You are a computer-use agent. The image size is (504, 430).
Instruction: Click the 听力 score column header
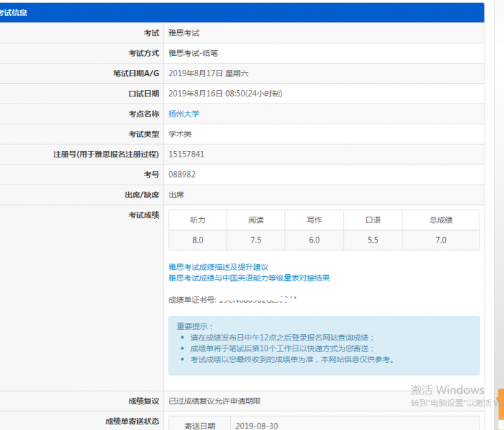[198, 220]
